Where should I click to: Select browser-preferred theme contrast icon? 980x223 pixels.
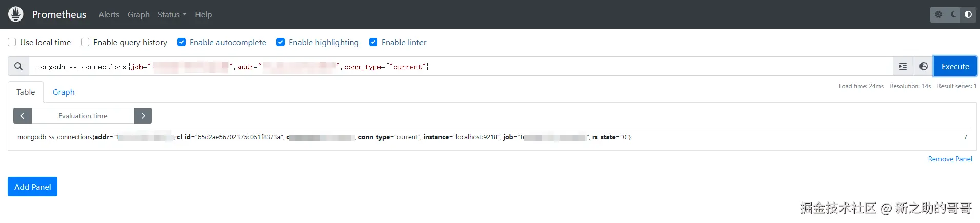pos(968,14)
